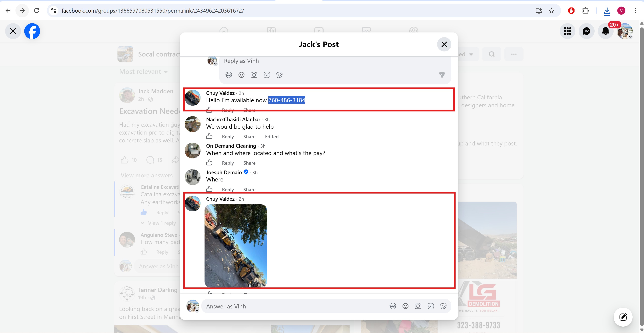This screenshot has height=333, width=644.
Task: Open Chrome three-dot menu
Action: [x=635, y=10]
